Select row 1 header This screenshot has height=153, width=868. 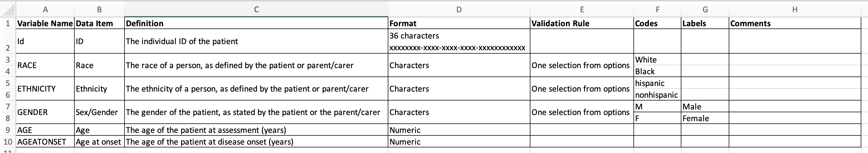[x=8, y=23]
